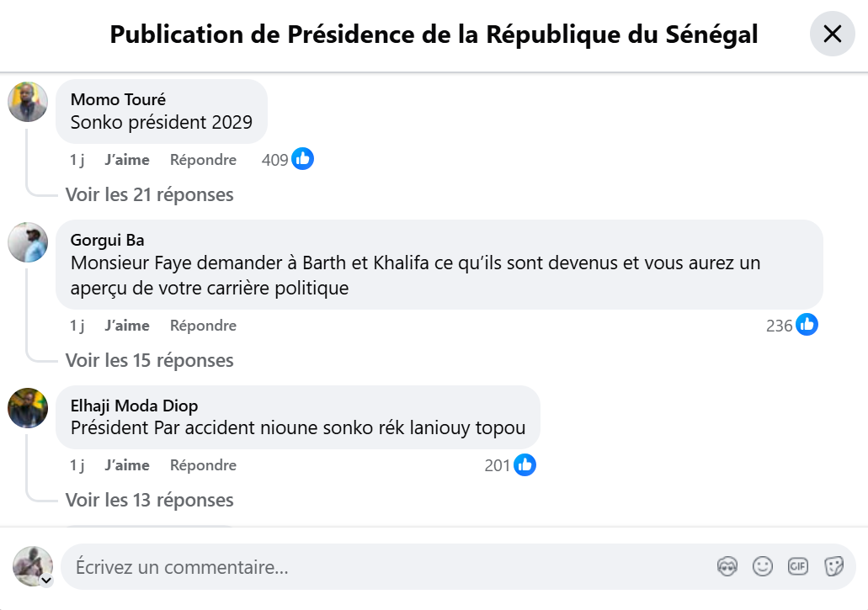The width and height of the screenshot is (868, 610).
Task: Reply to Gorgui Ba's comment
Action: [x=203, y=326]
